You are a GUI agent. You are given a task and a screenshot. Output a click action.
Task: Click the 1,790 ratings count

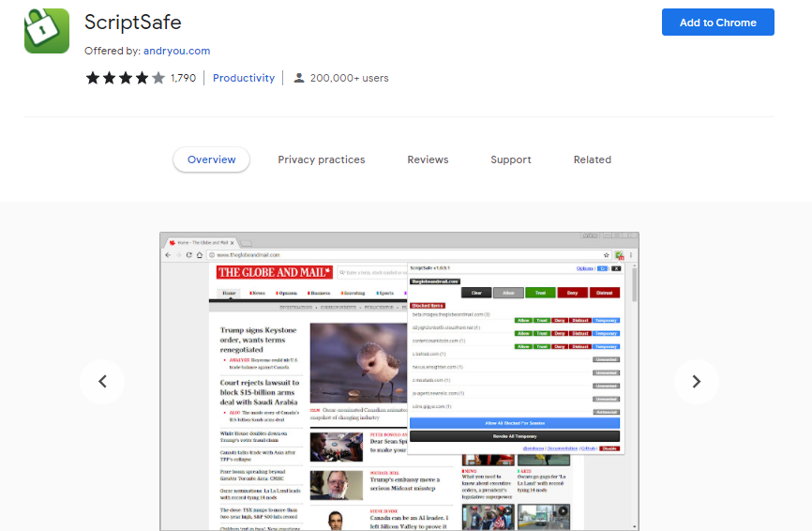[x=184, y=78]
